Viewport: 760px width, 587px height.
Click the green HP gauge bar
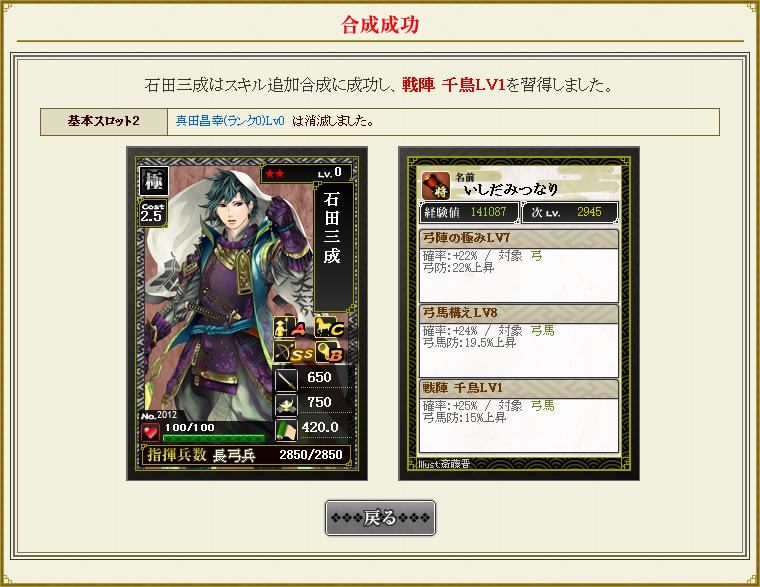(x=214, y=438)
